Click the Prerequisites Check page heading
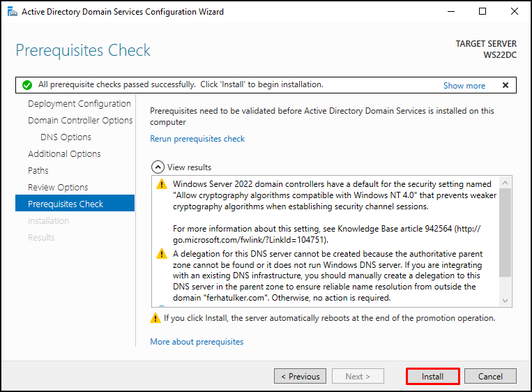 tap(83, 51)
